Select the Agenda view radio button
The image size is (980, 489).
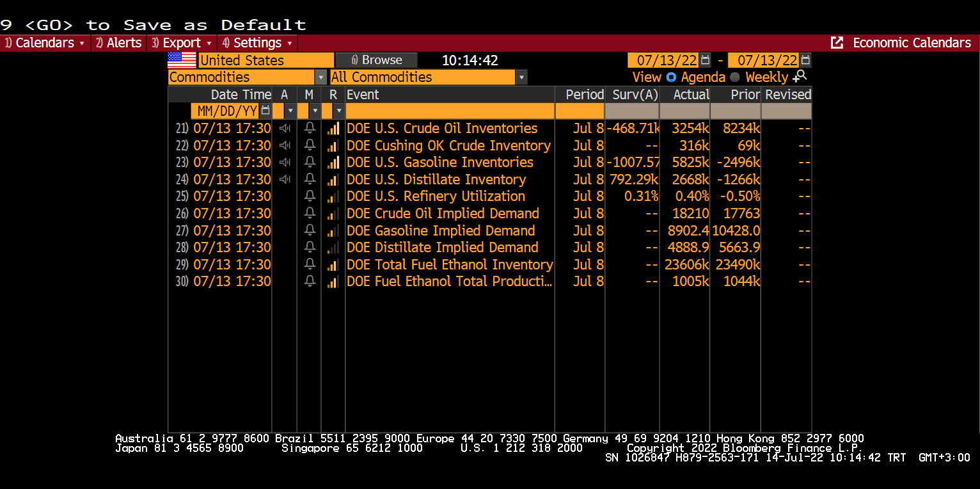click(671, 77)
